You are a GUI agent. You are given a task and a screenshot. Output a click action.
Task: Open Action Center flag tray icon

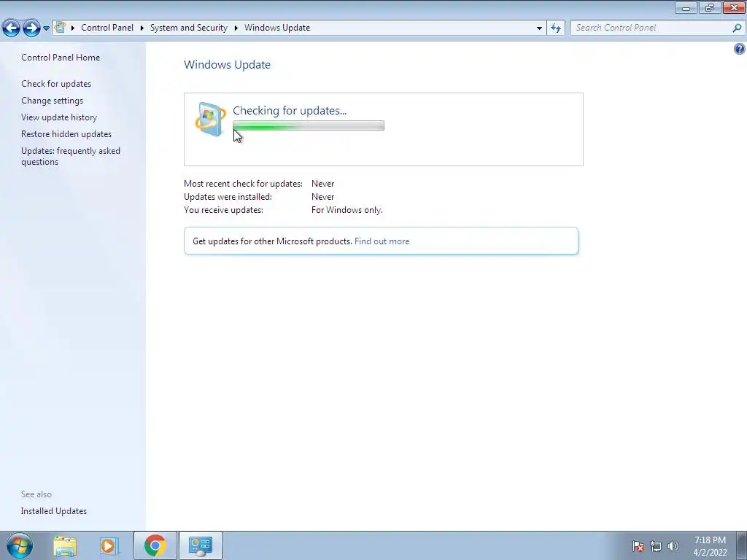tap(638, 546)
